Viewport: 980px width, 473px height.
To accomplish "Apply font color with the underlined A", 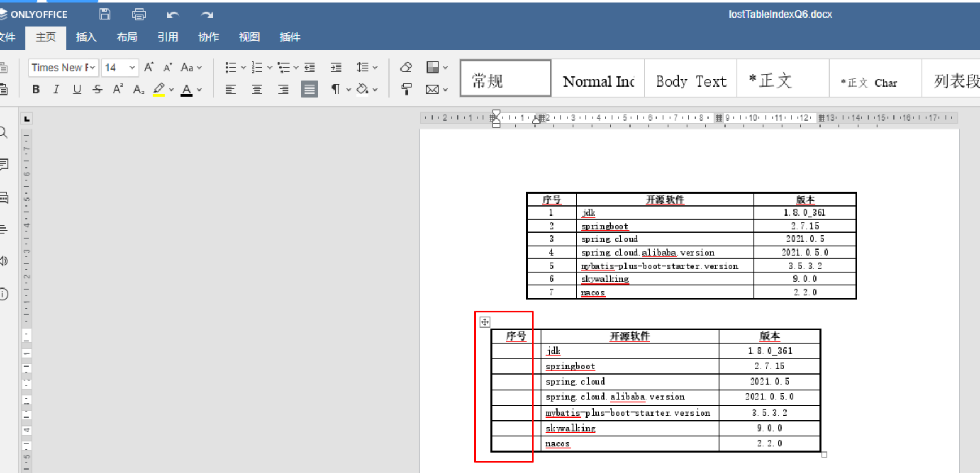I will 187,89.
